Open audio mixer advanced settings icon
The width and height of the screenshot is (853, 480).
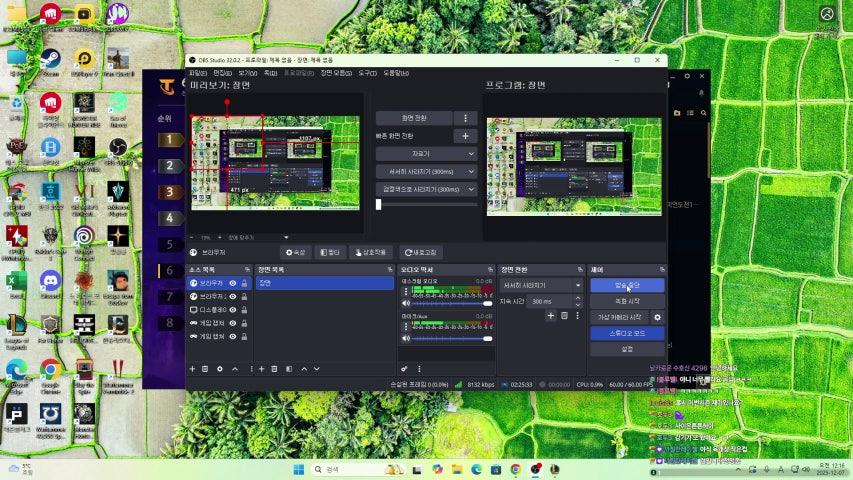coord(405,369)
